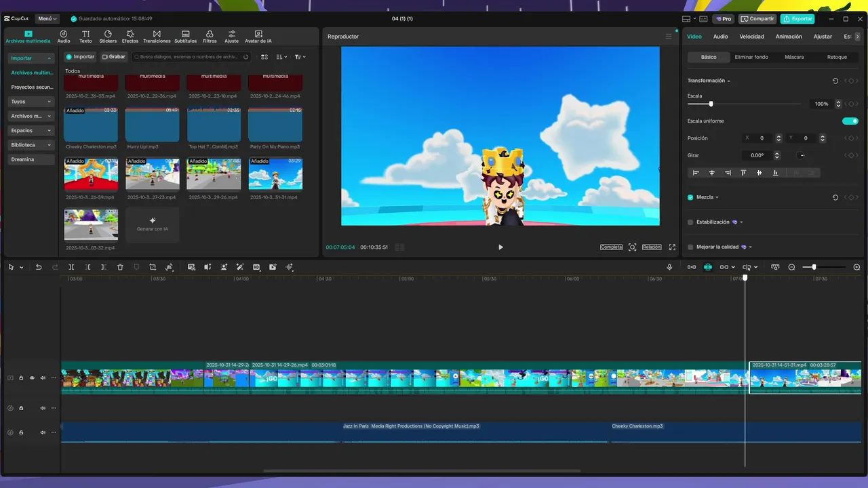
Task: Open the media sort dropdown
Action: coord(282,57)
